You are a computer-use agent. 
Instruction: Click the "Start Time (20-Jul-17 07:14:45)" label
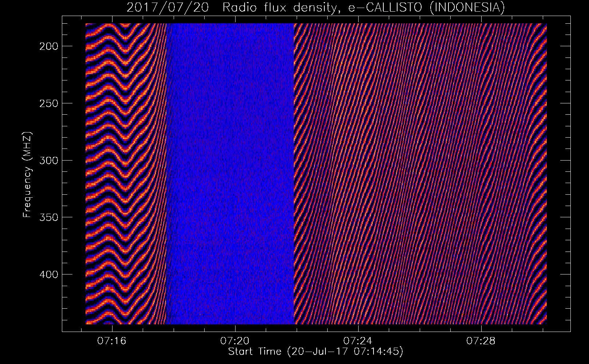(x=316, y=352)
